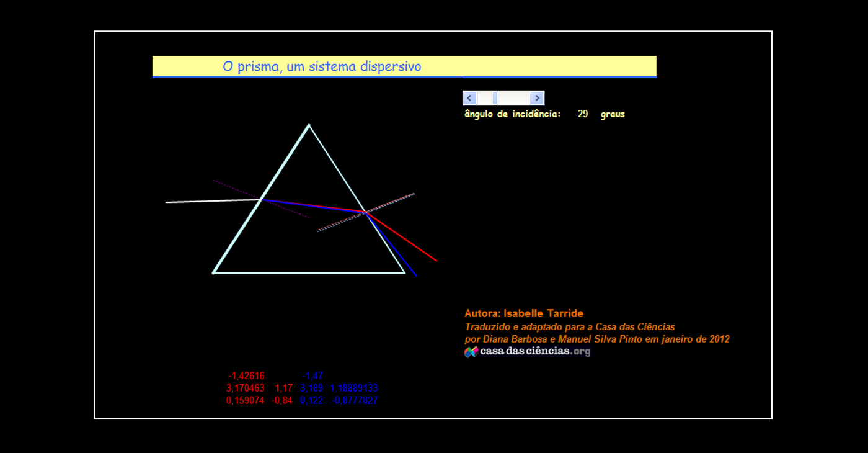Click the 'Autora: Isabelle Tarride' text

coord(524,313)
